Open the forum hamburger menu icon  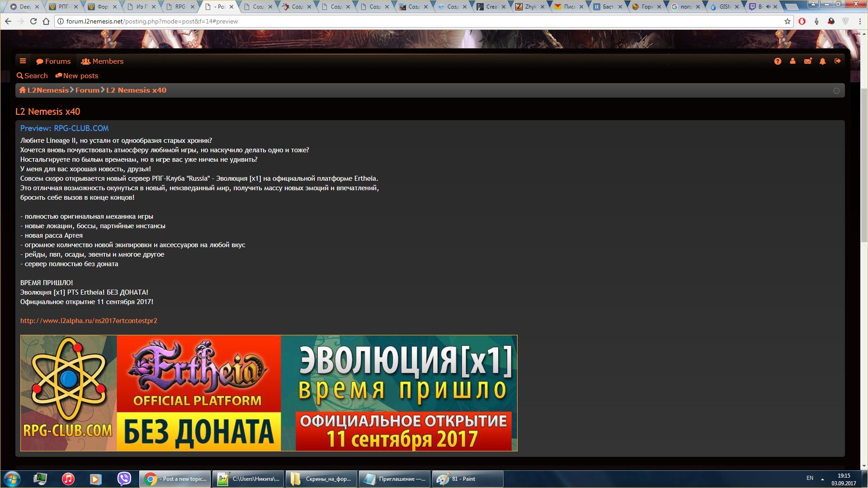tap(23, 61)
